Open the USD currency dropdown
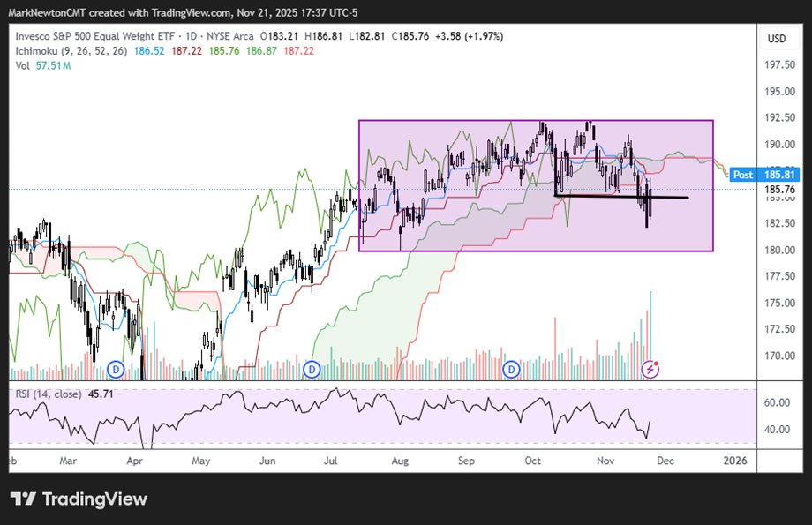The height and width of the screenshot is (525, 812). [x=777, y=39]
